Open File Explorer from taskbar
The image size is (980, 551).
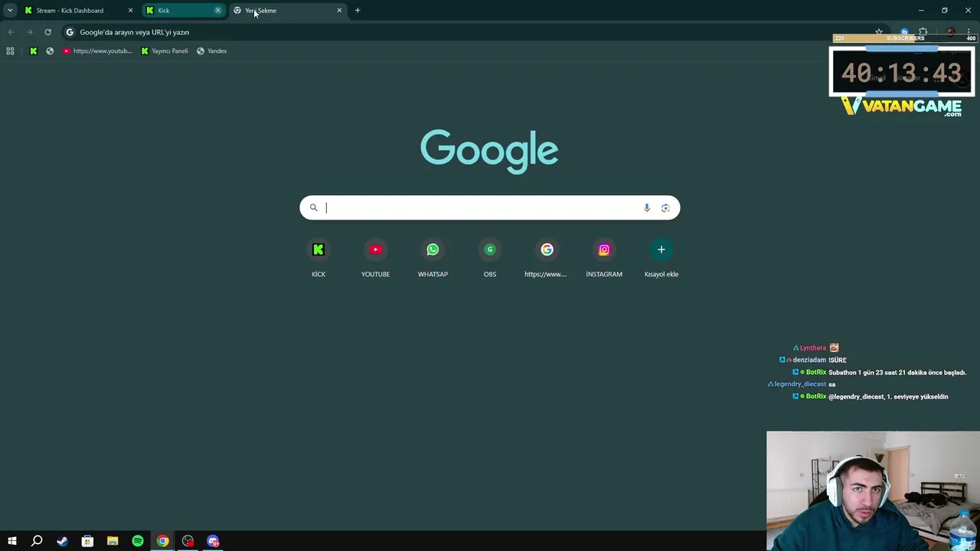pyautogui.click(x=113, y=541)
